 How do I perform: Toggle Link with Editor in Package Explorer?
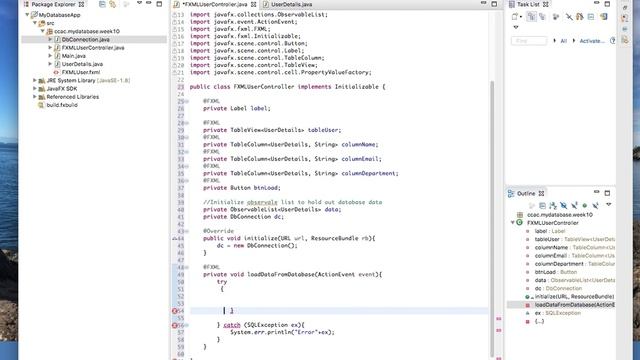click(x=113, y=4)
